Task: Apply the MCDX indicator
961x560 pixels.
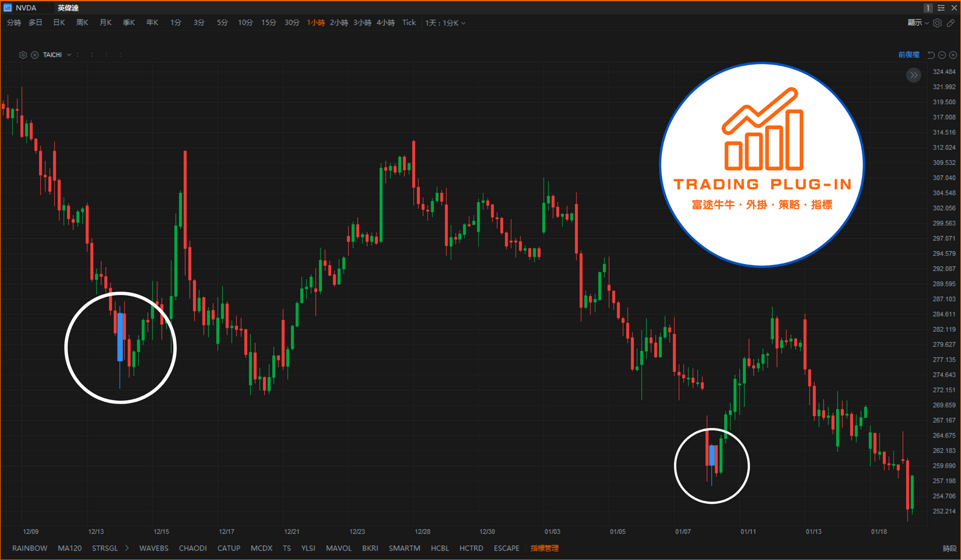Action: click(x=261, y=548)
